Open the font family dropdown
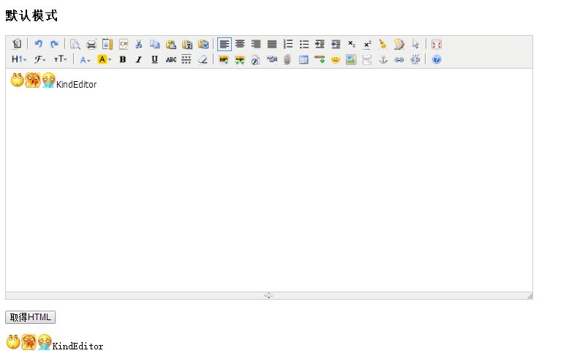This screenshot has height=364, width=588. pyautogui.click(x=39, y=59)
